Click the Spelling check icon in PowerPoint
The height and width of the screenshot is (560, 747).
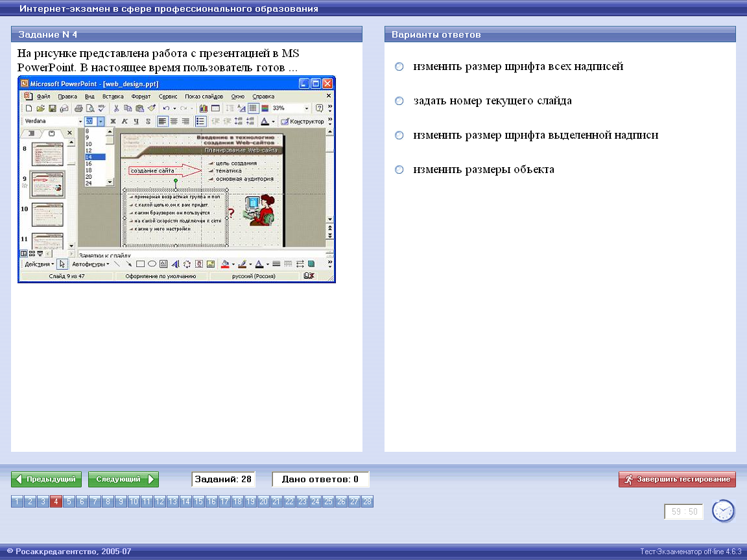[101, 109]
